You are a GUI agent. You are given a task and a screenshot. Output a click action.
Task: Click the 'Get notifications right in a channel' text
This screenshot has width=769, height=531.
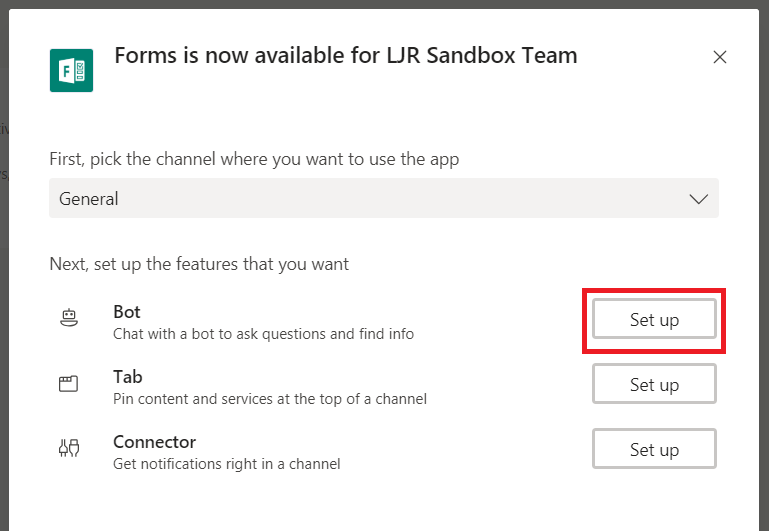tap(227, 464)
